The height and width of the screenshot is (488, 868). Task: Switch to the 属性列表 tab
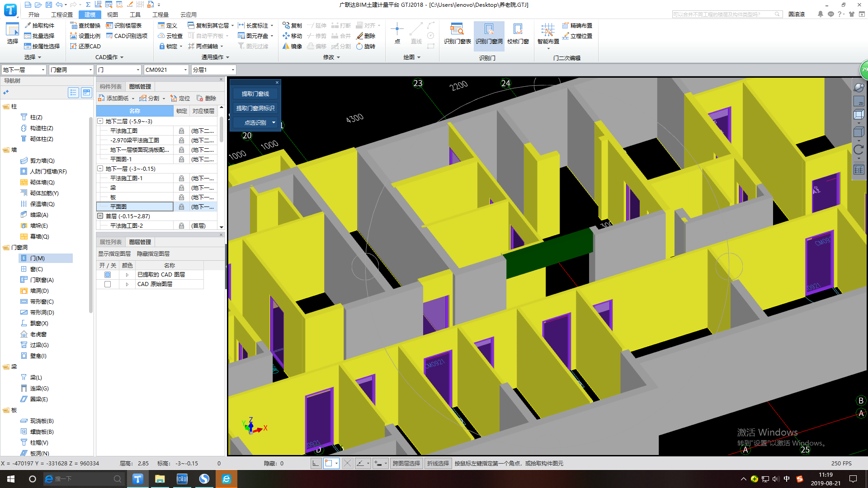pyautogui.click(x=111, y=242)
